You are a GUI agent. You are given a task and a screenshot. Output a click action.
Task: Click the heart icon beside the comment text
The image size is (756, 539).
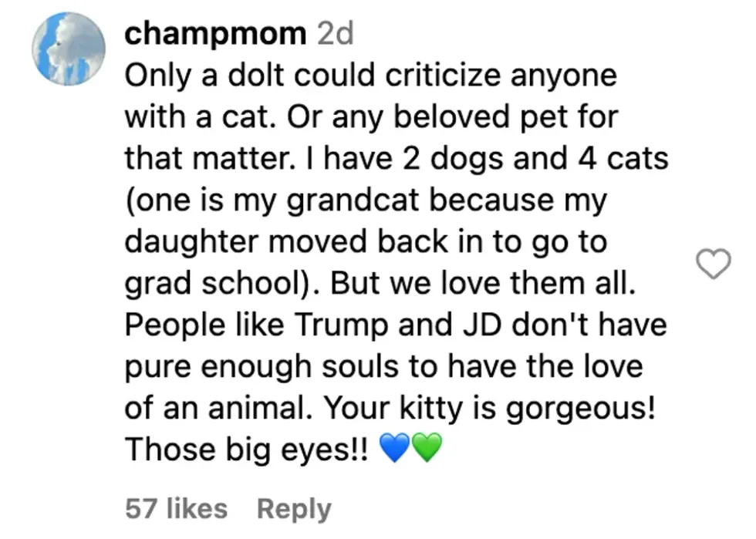[x=714, y=264]
